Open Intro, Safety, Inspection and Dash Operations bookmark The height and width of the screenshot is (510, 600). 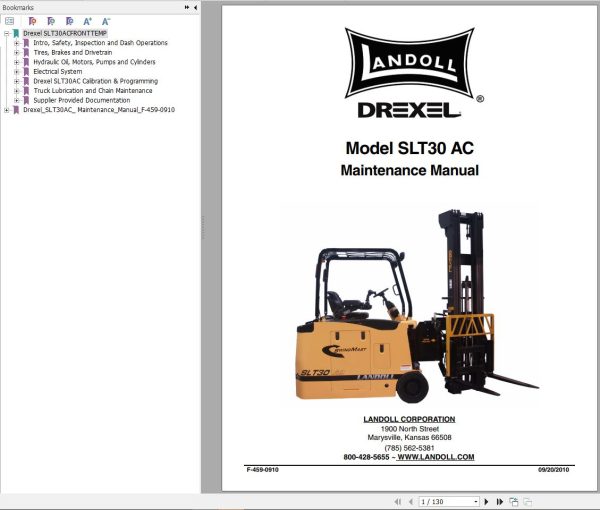[100, 43]
